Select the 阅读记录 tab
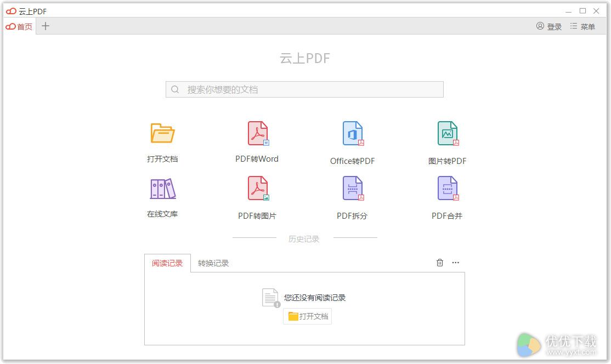This screenshot has width=611, height=364. click(167, 263)
